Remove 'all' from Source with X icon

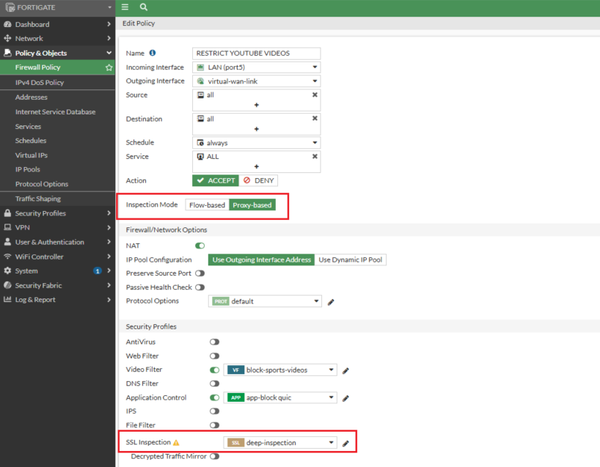click(314, 95)
